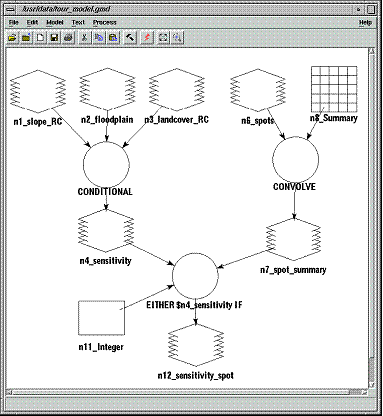Save the model with floppy disk icon
Image resolution: width=383 pixels, height=416 pixels.
(x=54, y=37)
